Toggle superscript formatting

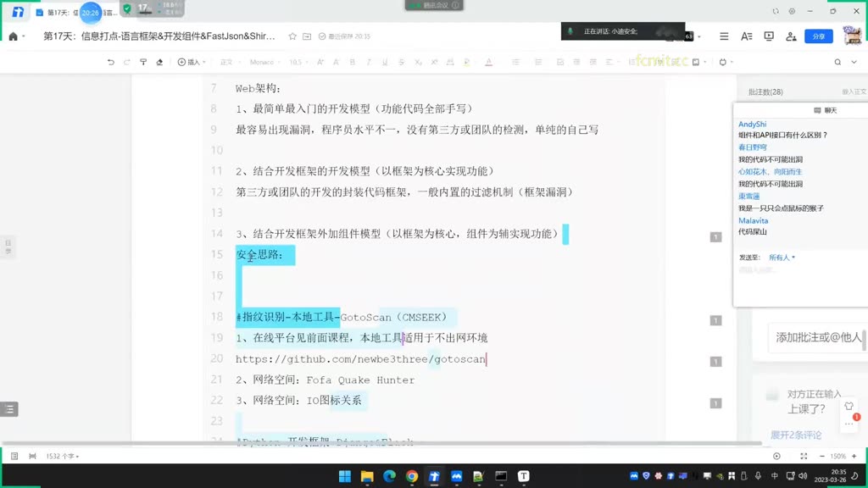click(x=434, y=62)
